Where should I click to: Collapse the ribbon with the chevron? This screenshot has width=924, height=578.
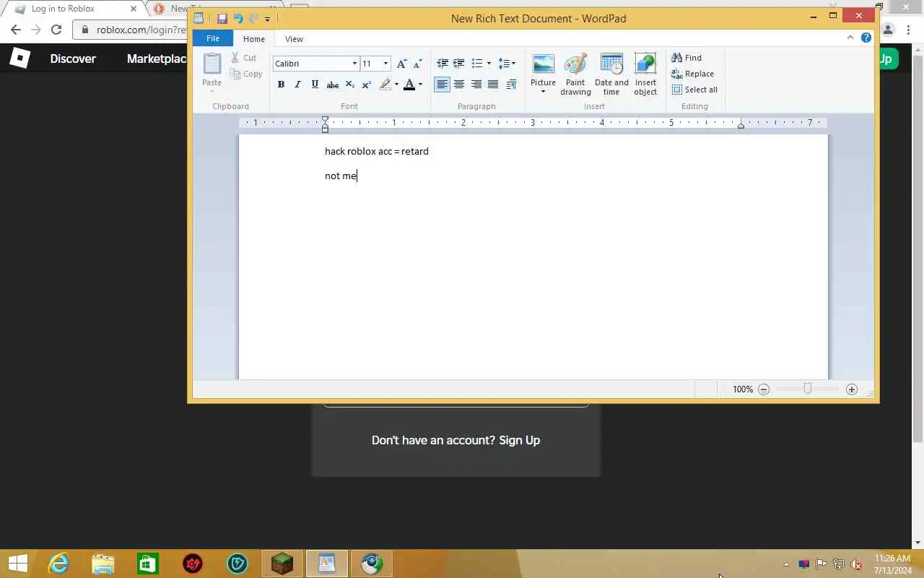pyautogui.click(x=850, y=38)
